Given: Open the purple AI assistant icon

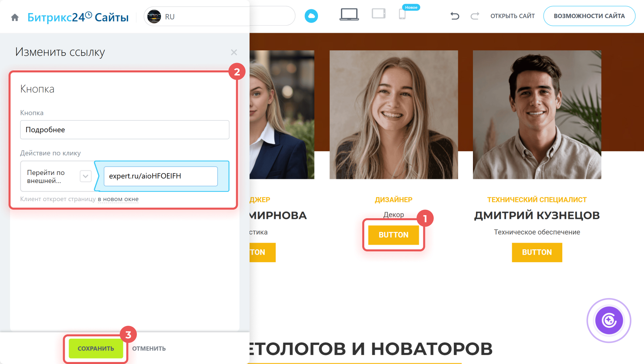Looking at the screenshot, I should [608, 320].
